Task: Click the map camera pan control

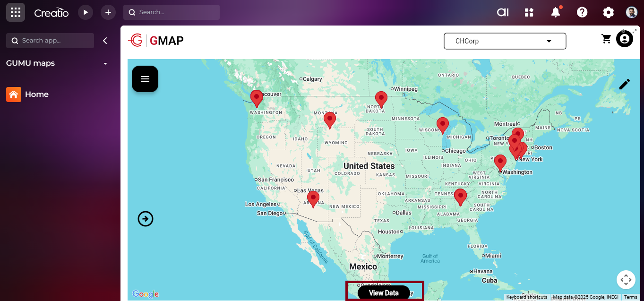Action: click(626, 280)
